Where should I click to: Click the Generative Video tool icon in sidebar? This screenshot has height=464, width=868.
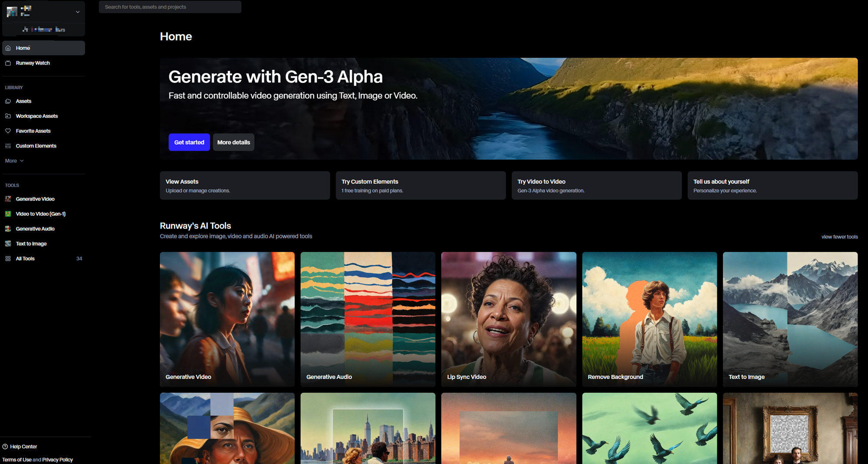click(x=8, y=199)
